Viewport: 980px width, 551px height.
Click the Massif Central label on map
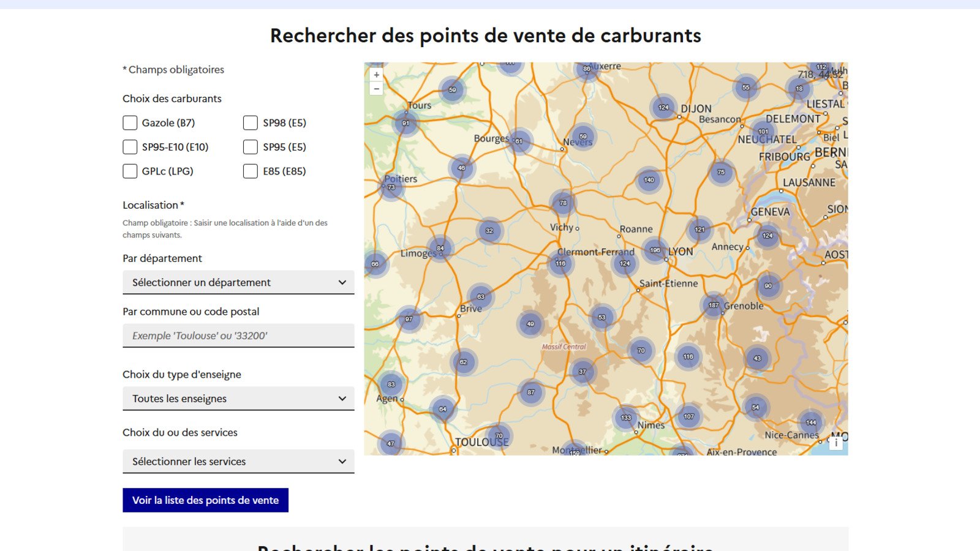click(563, 347)
